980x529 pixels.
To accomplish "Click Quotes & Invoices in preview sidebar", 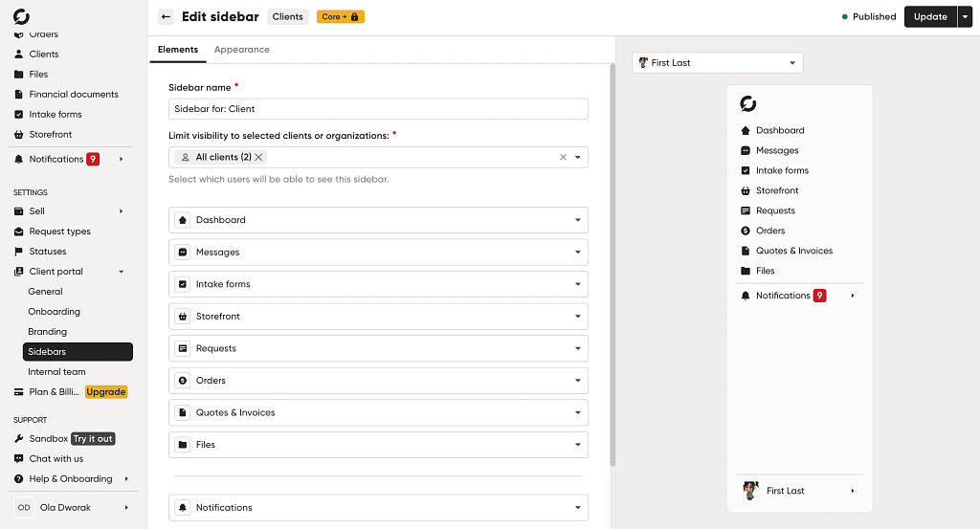I will pos(793,251).
